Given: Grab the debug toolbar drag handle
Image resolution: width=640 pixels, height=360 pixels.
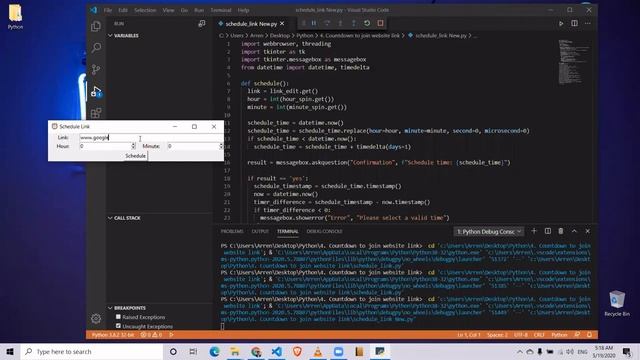Looking at the screenshot, I should (x=303, y=23).
